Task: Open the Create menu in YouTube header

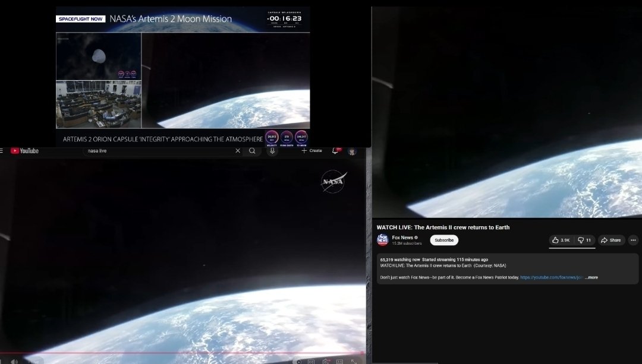Action: pyautogui.click(x=312, y=150)
